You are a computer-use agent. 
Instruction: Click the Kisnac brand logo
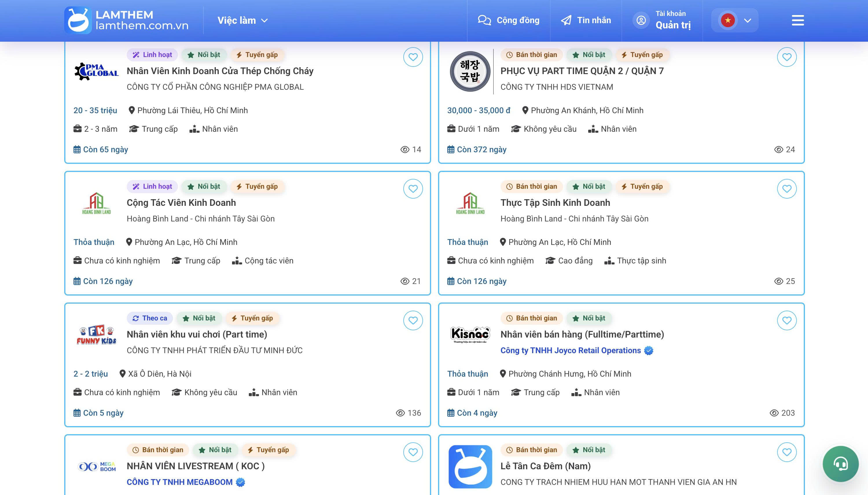point(470,335)
